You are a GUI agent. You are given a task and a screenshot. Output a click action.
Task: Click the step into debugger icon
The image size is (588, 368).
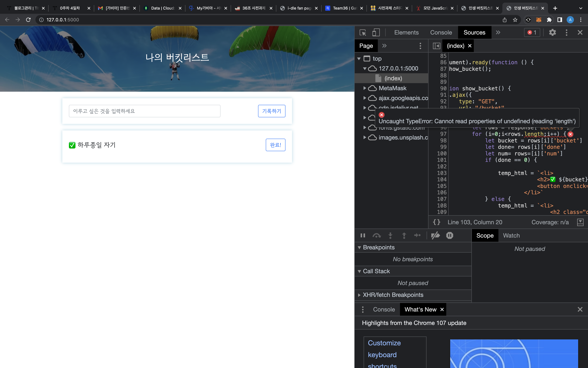coord(390,235)
